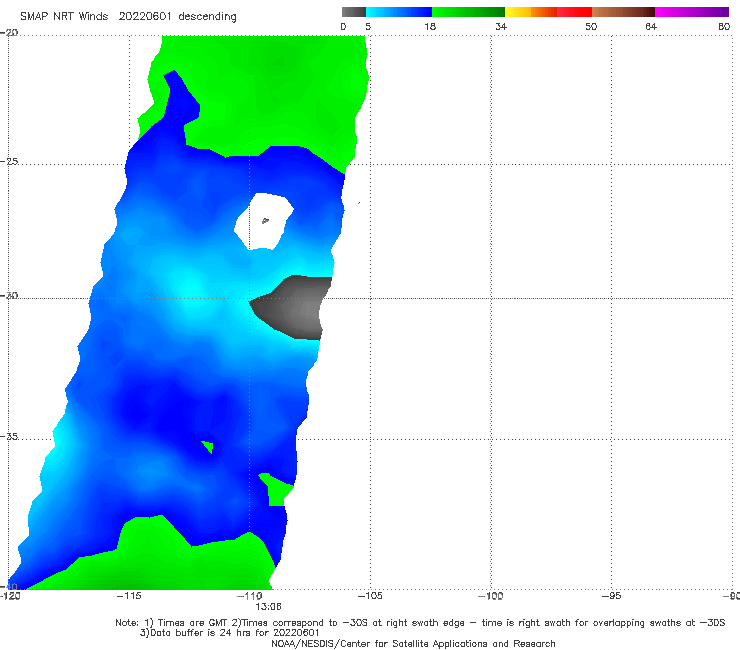Click the blue 5-18 colorbar segment
The width and height of the screenshot is (740, 650).
(x=399, y=12)
